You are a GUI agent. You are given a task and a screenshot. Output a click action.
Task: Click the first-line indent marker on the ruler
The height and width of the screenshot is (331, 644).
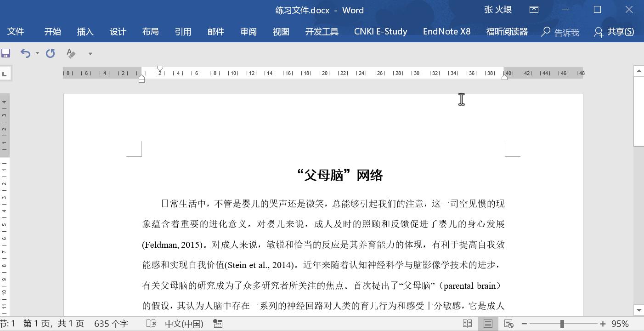tap(160, 68)
